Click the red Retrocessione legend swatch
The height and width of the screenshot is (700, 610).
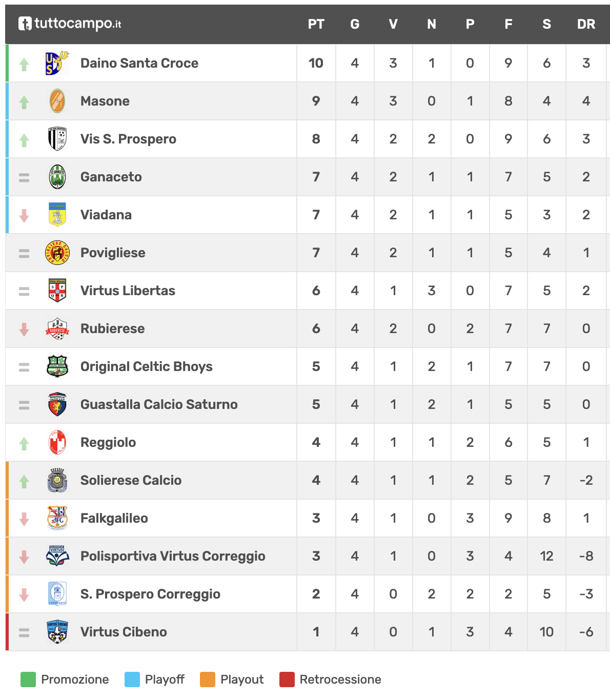287,680
